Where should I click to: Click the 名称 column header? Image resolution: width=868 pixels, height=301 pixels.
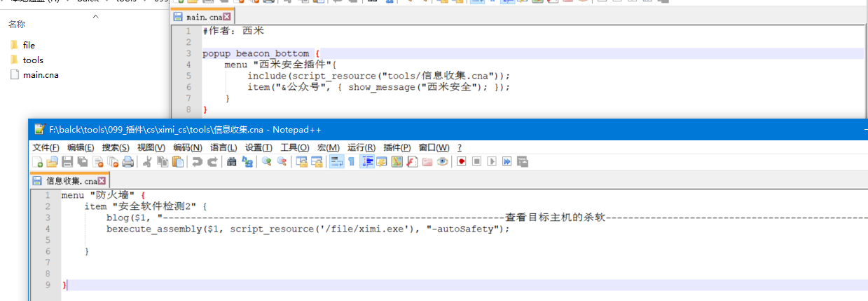pyautogui.click(x=17, y=25)
